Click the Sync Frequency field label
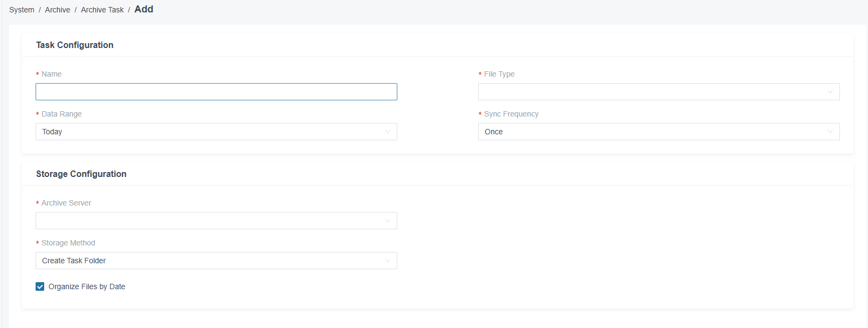The width and height of the screenshot is (868, 328). 511,114
